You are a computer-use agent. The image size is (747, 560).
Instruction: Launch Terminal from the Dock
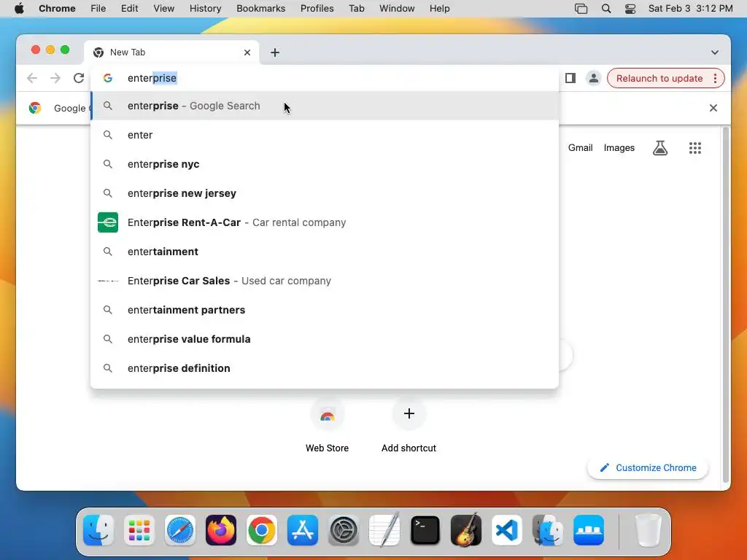click(x=425, y=530)
